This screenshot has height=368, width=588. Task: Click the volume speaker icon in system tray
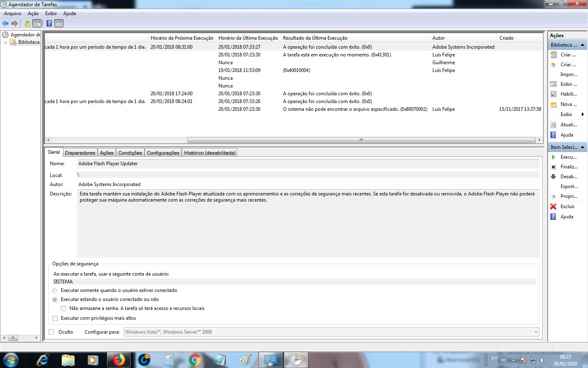(x=543, y=360)
